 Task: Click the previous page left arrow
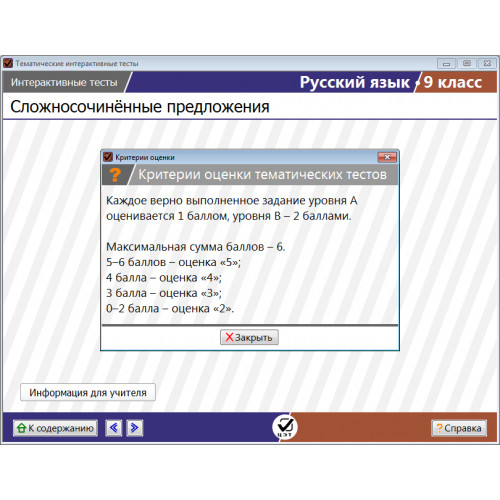[x=114, y=428]
